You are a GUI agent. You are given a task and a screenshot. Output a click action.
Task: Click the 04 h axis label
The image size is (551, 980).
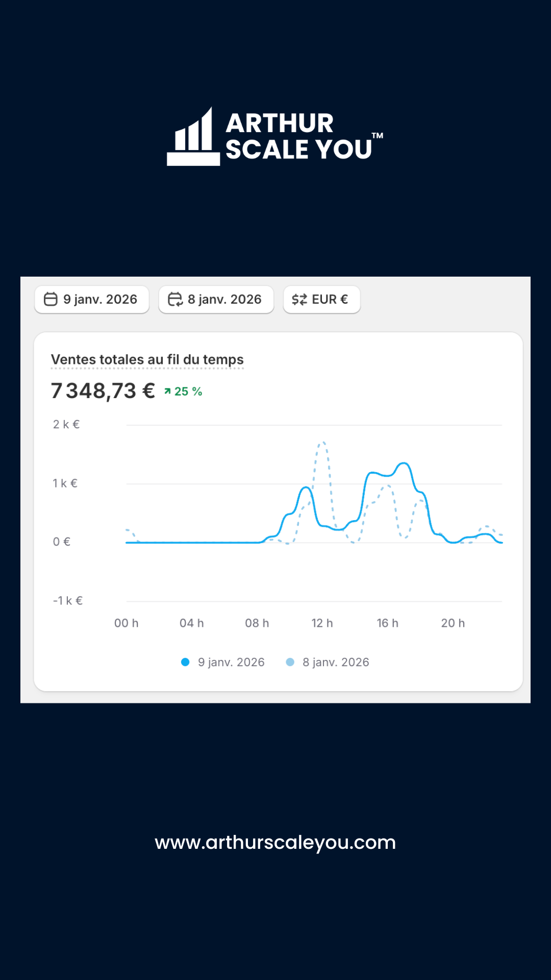tap(192, 623)
